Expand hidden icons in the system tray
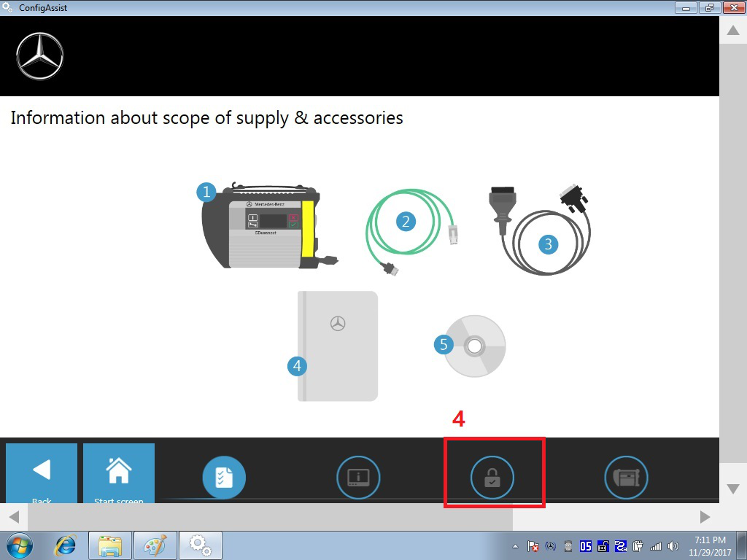The image size is (747, 560). pyautogui.click(x=515, y=545)
